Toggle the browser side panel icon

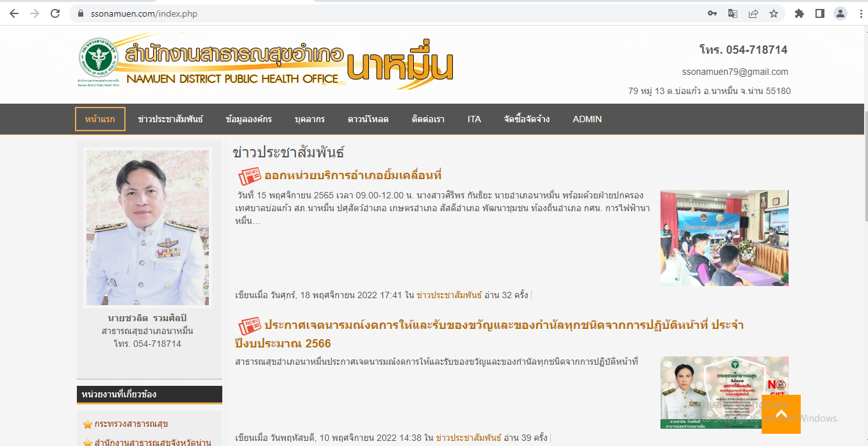[819, 13]
